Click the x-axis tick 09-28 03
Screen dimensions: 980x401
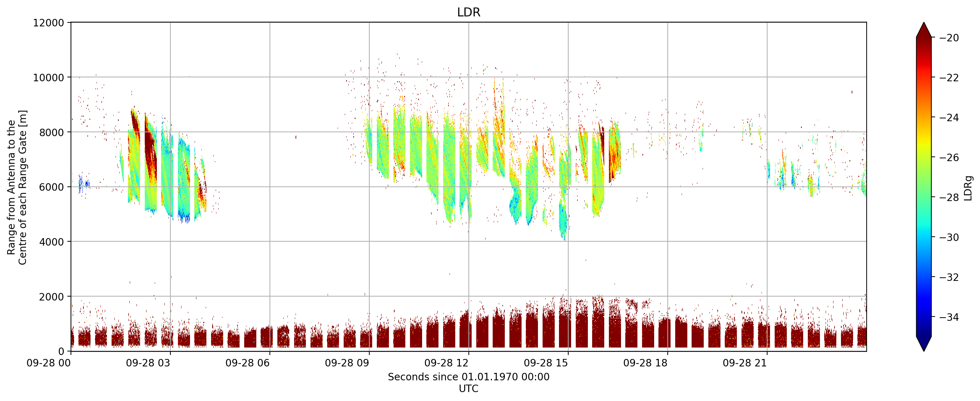point(148,363)
